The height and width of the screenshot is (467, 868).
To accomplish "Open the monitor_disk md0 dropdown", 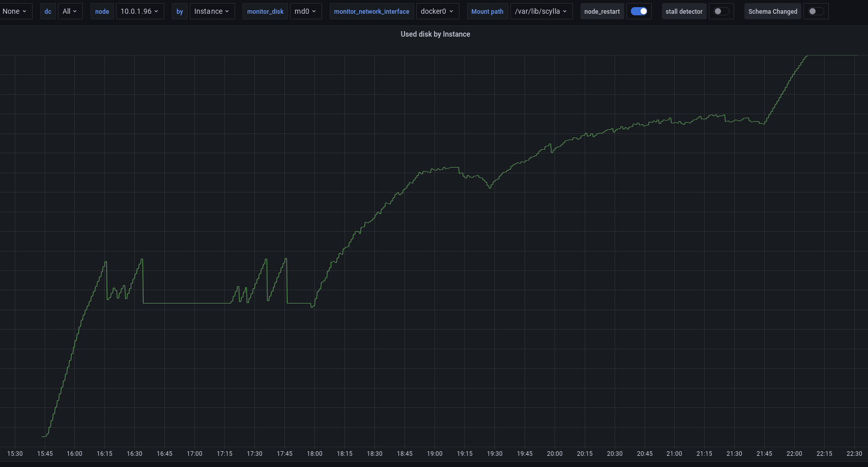I will tap(306, 11).
